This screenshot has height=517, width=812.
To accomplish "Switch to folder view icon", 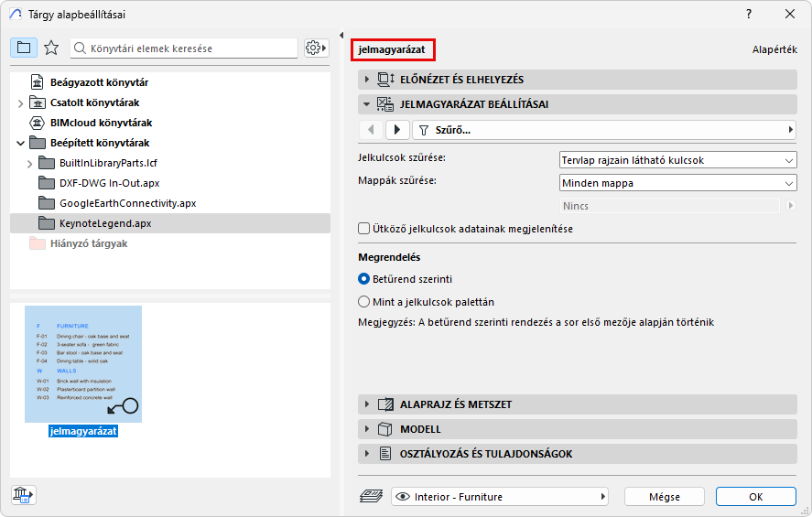I will tap(24, 48).
